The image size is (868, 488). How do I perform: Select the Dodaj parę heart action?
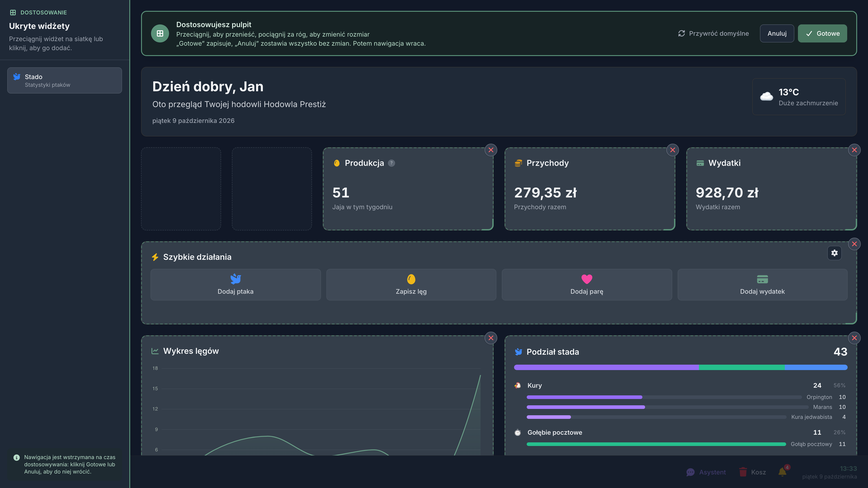coord(587,285)
